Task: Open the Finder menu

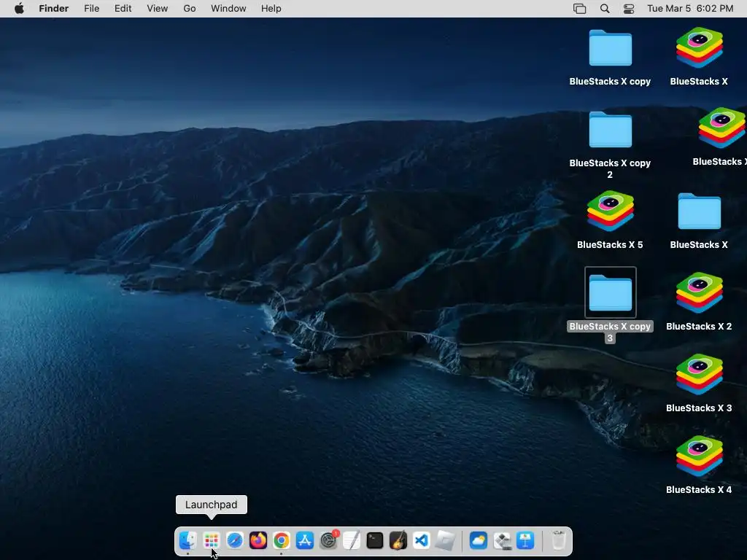Action: point(54,9)
